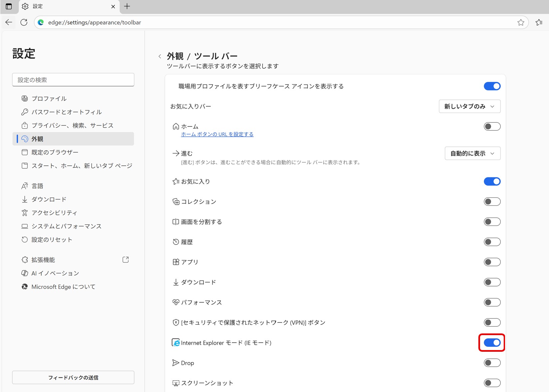Screen dimensions: 549x392
Task: Go back using chevron beside 外観 heading
Action: coord(160,56)
